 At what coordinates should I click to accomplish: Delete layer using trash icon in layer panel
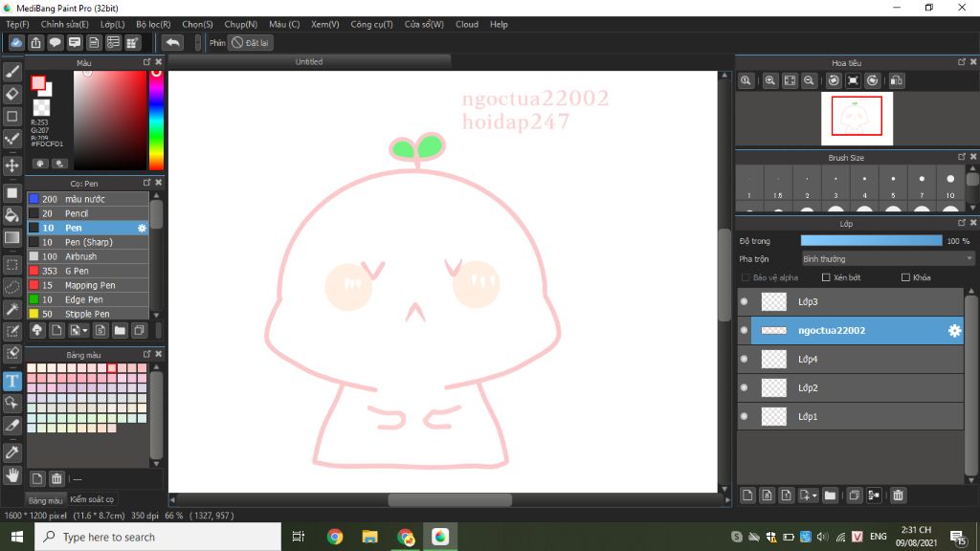pyautogui.click(x=898, y=496)
